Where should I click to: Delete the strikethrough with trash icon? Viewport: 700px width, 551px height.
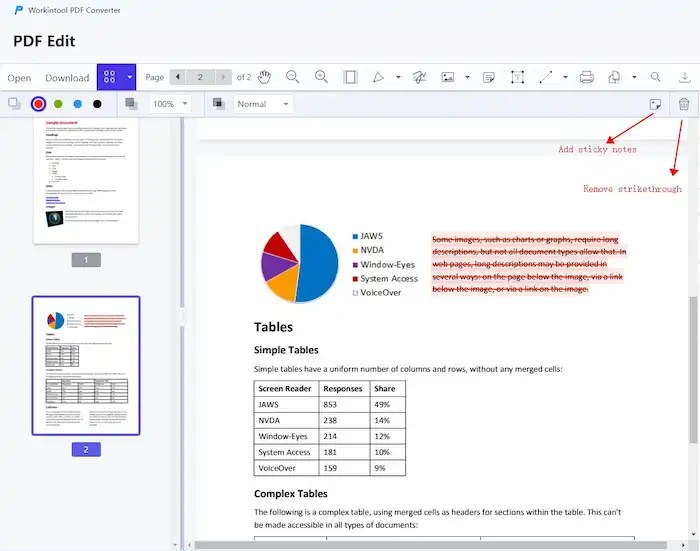click(x=683, y=104)
